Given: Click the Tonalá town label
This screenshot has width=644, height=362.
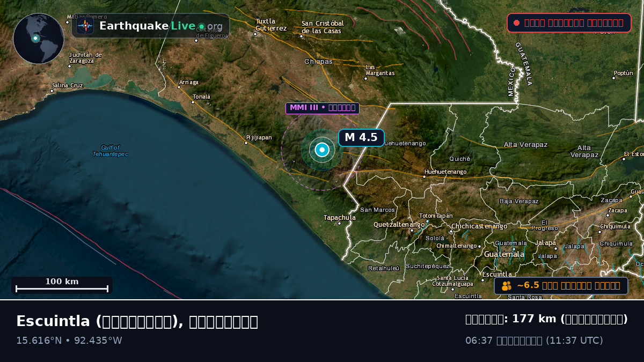Looking at the screenshot, I should tap(202, 97).
